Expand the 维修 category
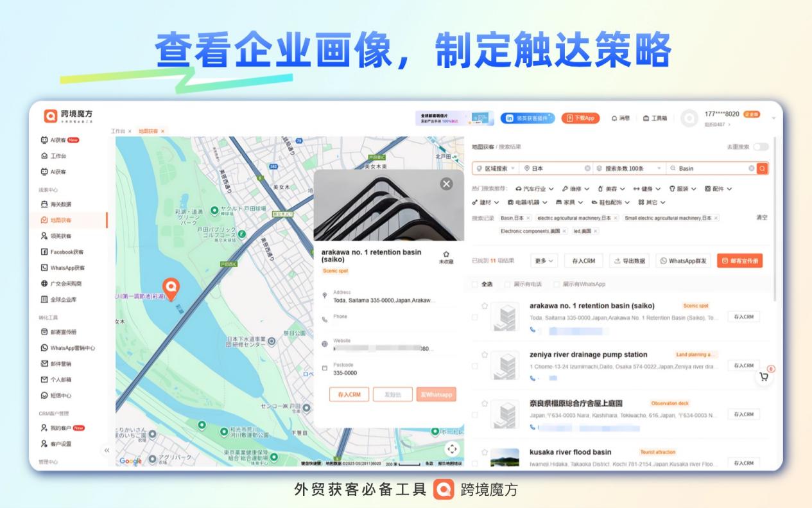The image size is (812, 508). click(x=576, y=189)
